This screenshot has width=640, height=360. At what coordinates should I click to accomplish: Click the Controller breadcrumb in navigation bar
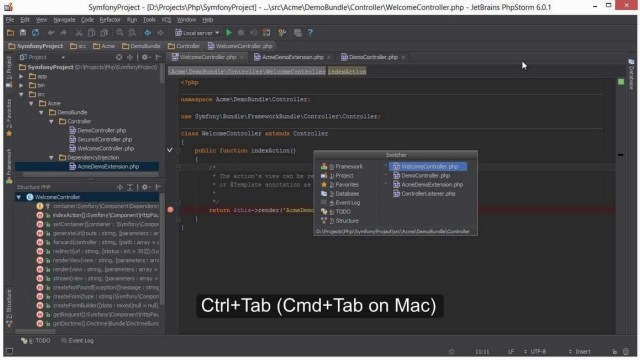184,46
